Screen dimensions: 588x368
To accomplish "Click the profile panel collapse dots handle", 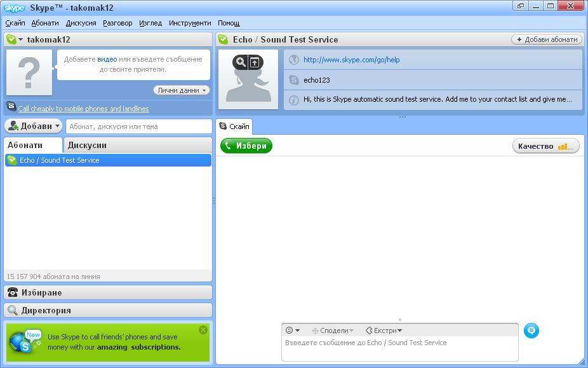I will point(402,117).
